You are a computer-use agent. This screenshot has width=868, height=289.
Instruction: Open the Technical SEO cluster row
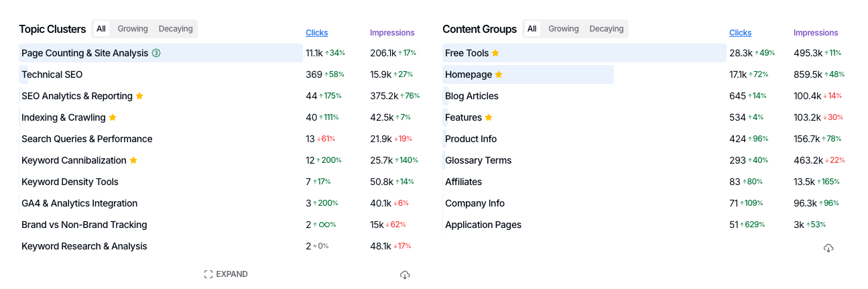52,74
